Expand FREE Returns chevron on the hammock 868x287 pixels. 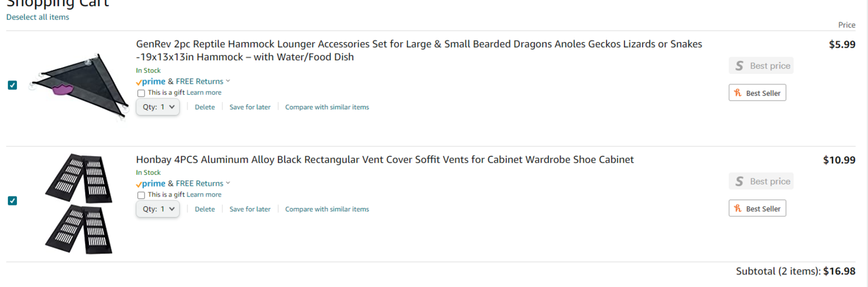coord(228,81)
